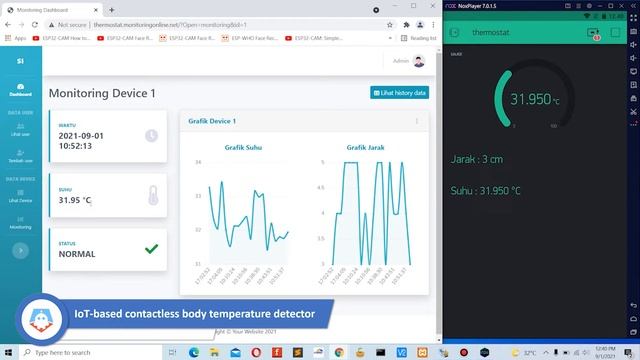Increase volume in NoxPlayer side toolbar
640x360 pixels.
(633, 44)
